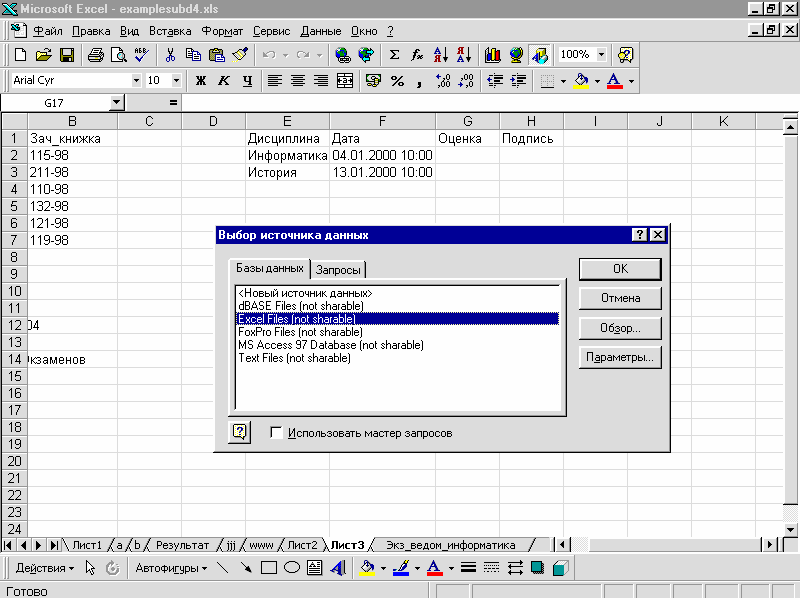This screenshot has width=800, height=600.
Task: Open the Данные menu
Action: point(320,32)
